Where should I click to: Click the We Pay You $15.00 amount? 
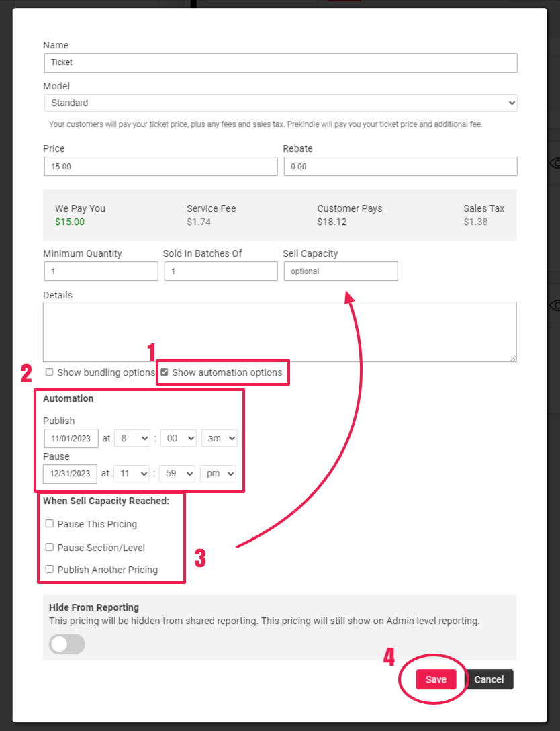tap(70, 222)
